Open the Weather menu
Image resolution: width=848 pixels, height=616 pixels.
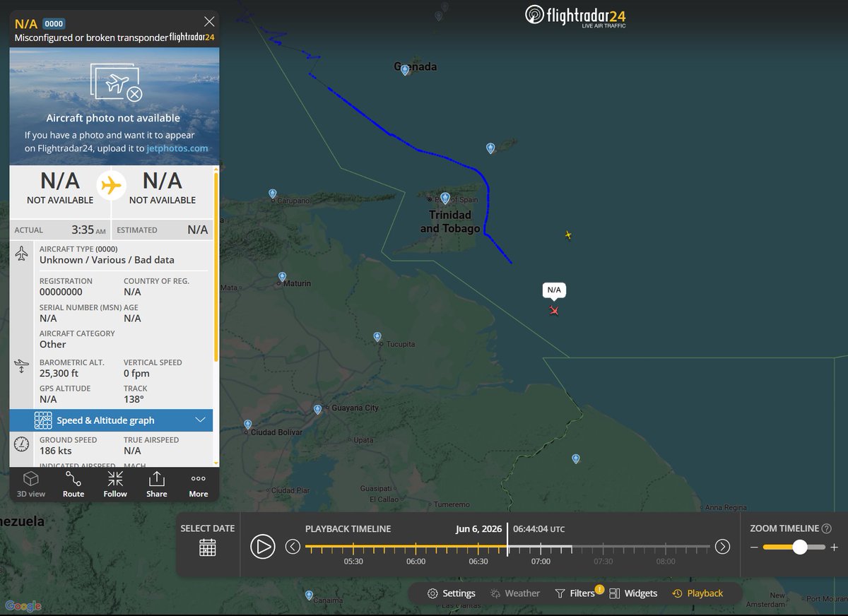pos(514,593)
